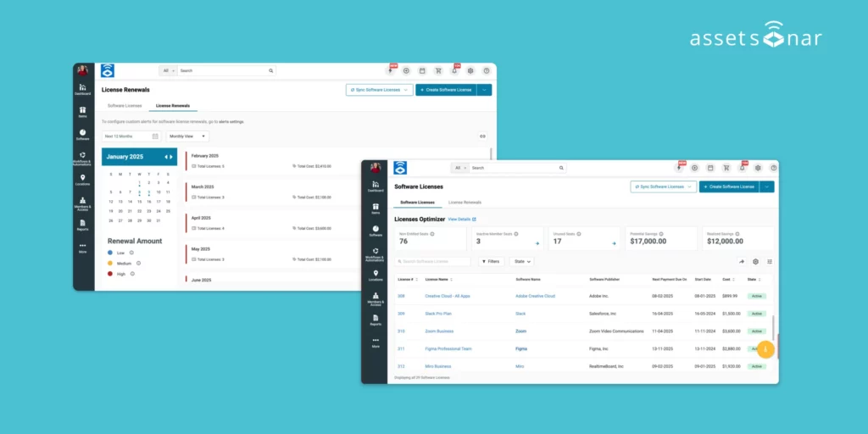This screenshot has width=868, height=434.
Task: Click Locations icon in License Renewals window sidebar
Action: coord(83,179)
